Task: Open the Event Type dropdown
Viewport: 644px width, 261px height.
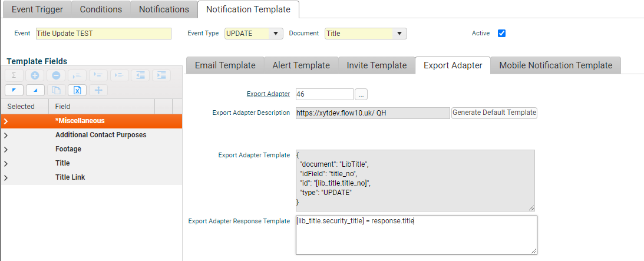Action: click(x=276, y=34)
